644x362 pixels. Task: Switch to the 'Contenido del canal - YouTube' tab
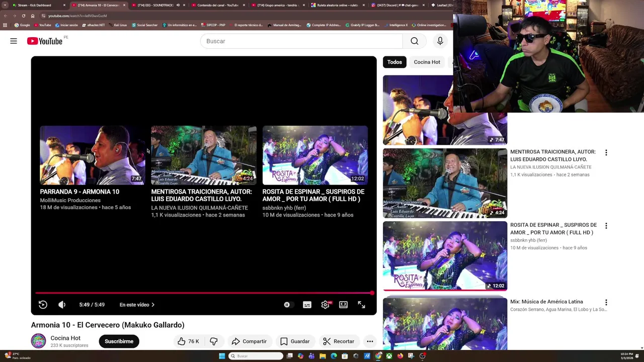pyautogui.click(x=217, y=5)
